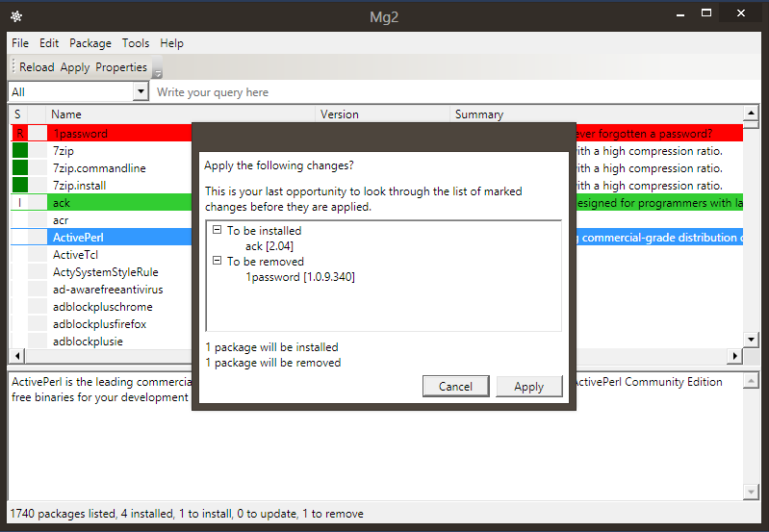Open the Help menu

click(171, 43)
